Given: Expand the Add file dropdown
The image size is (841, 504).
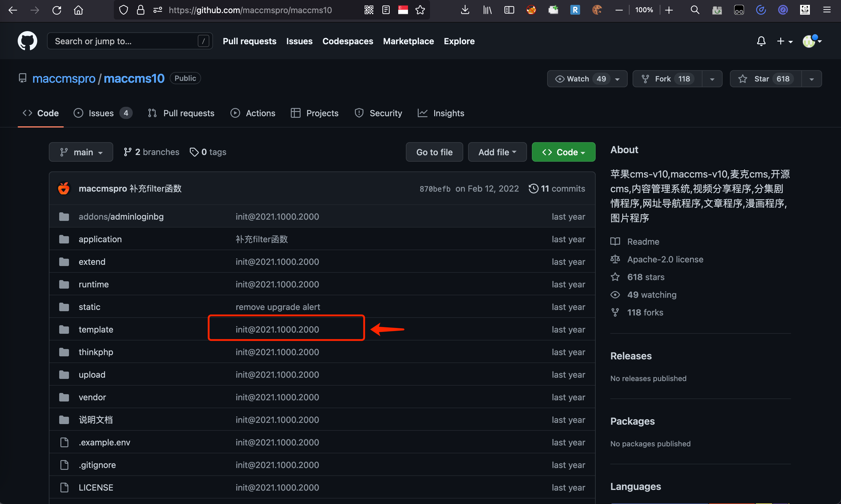Looking at the screenshot, I should coord(497,152).
